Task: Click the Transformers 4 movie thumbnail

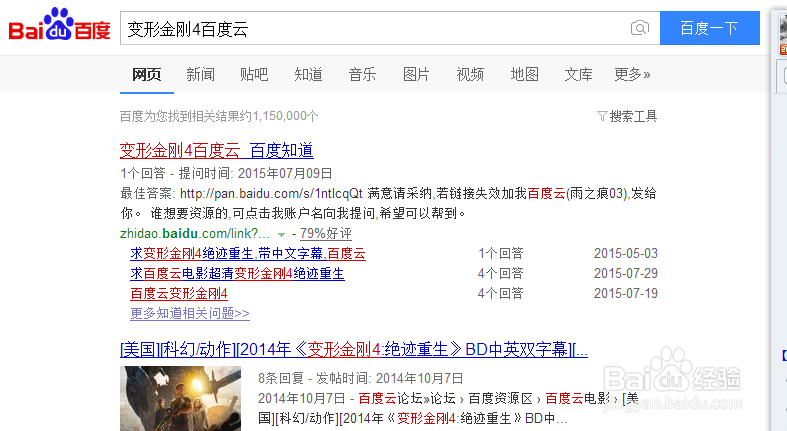Action: (181, 398)
